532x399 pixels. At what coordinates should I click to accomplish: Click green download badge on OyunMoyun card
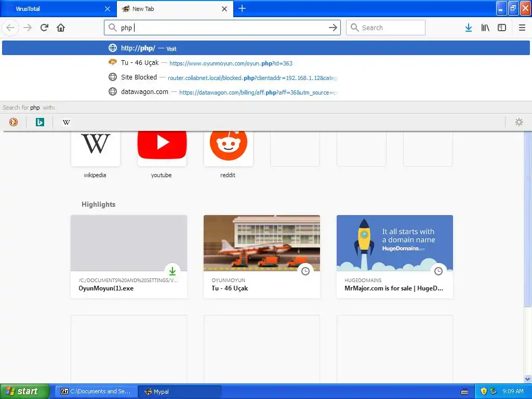click(172, 271)
